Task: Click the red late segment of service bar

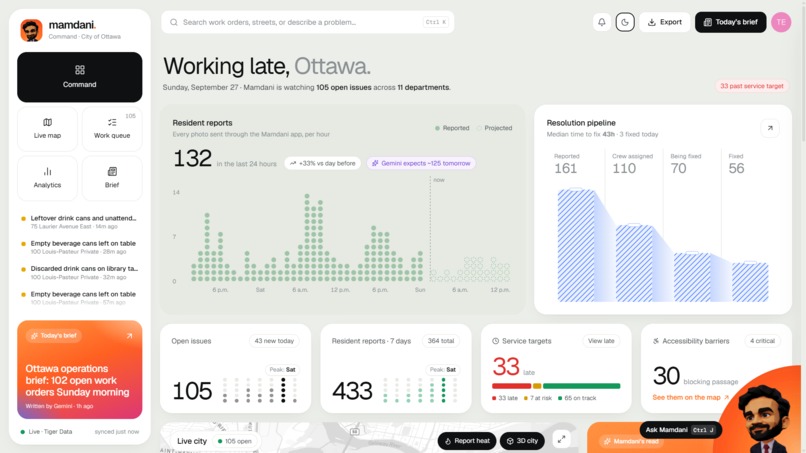Action: (x=511, y=386)
